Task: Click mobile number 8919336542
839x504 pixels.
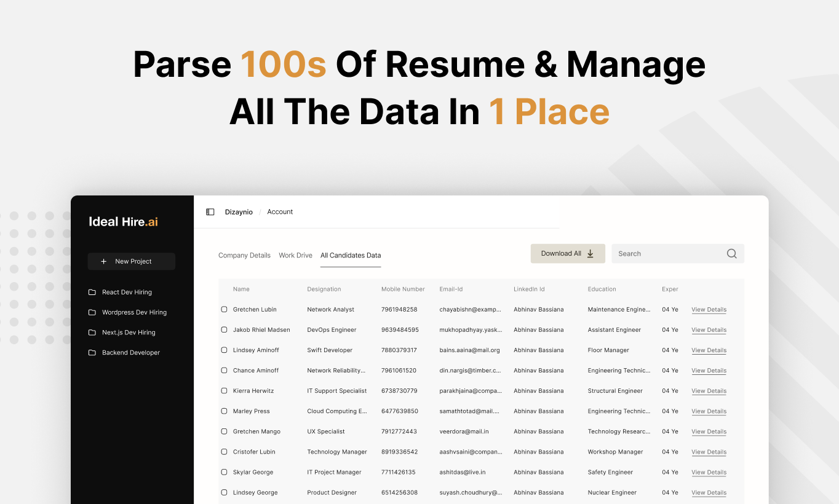Action: [x=399, y=452]
